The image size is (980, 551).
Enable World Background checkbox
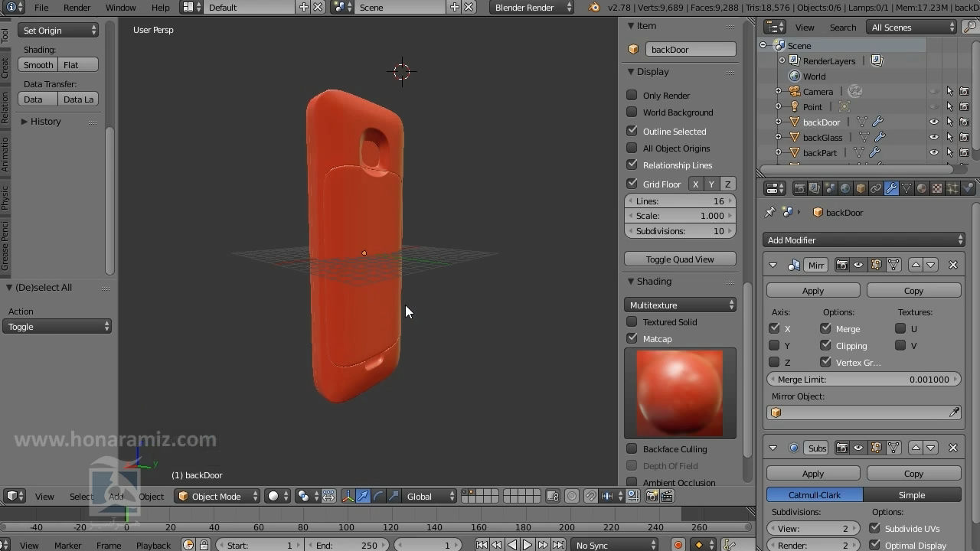point(632,112)
